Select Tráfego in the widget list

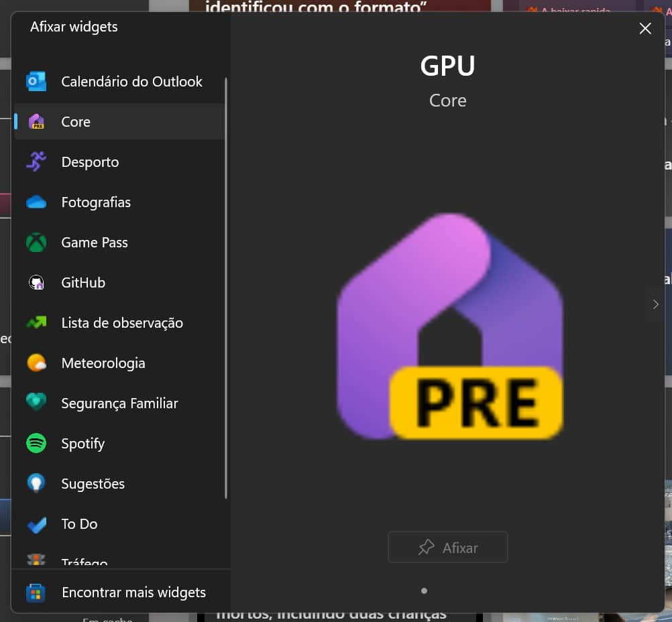85,562
